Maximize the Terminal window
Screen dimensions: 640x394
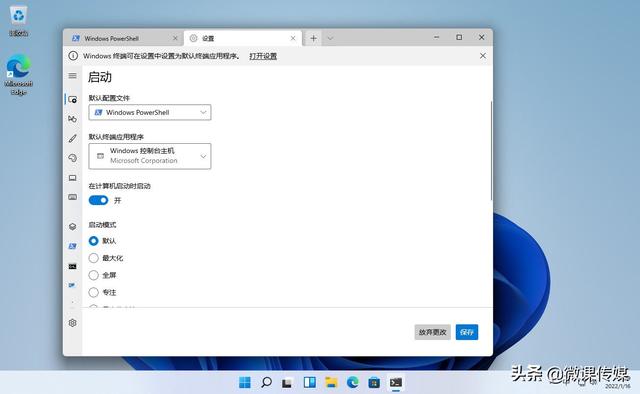(459, 37)
